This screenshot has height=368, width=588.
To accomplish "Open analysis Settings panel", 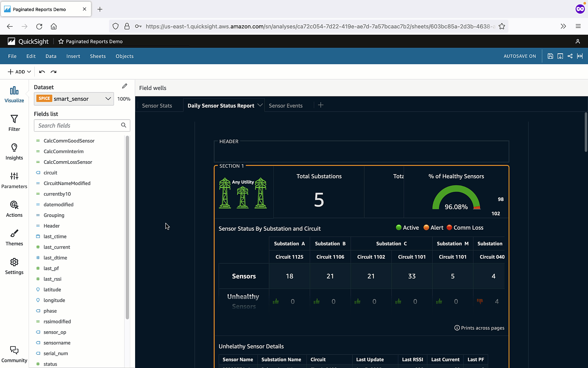I will (x=14, y=266).
